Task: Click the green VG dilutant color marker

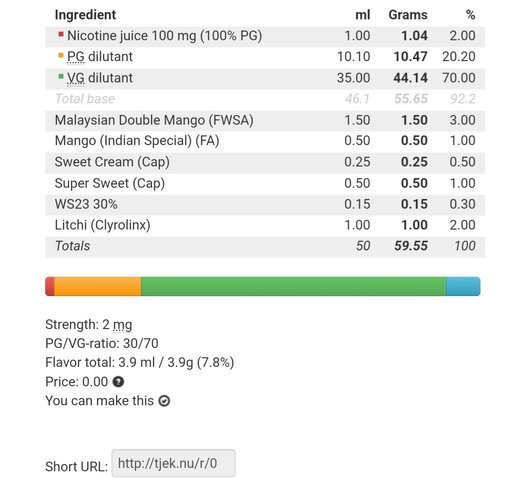Action: (61, 76)
